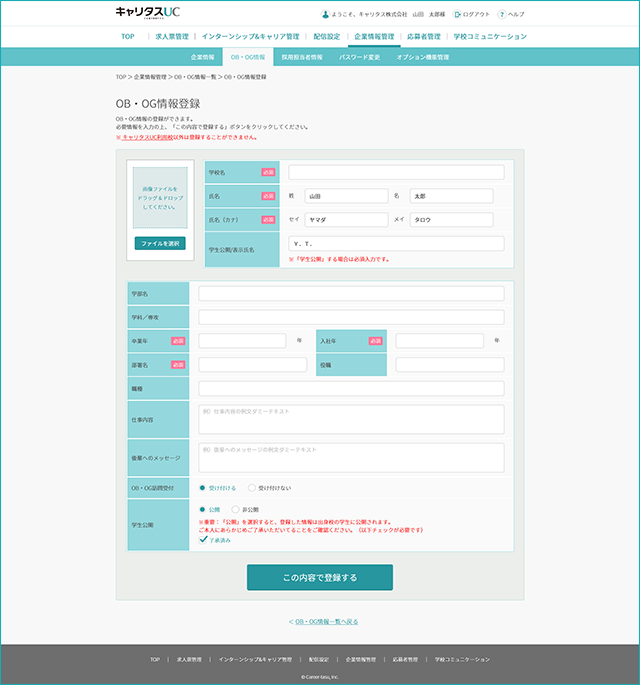Viewport: 640px width, 685px height.
Task: Click the footer TOP link
Action: pyautogui.click(x=155, y=660)
